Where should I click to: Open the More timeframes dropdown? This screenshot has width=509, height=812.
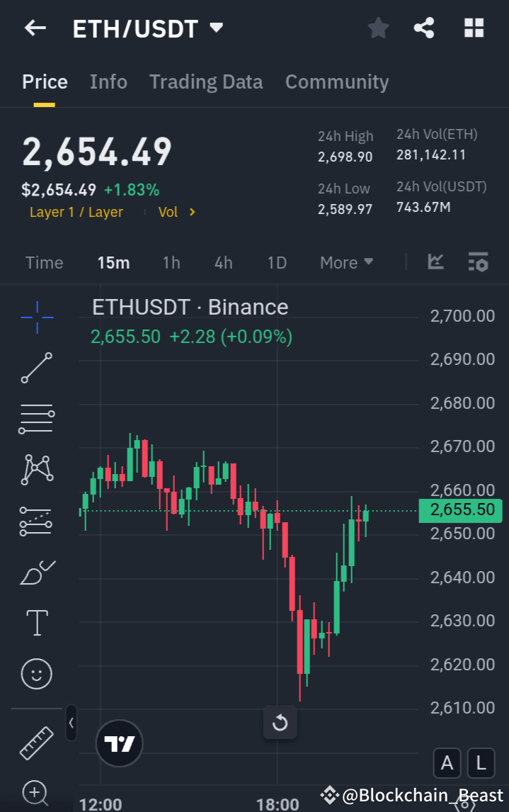[x=346, y=262]
